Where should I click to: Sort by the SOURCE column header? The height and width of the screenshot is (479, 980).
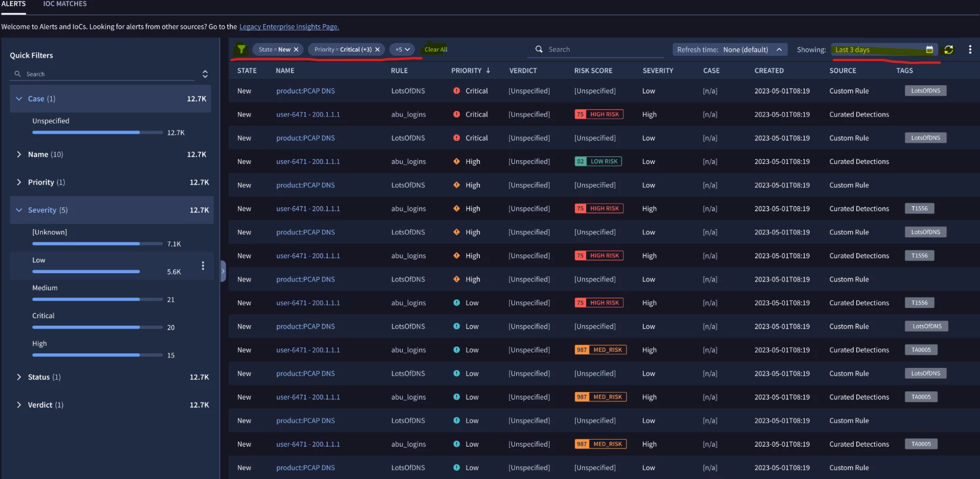pyautogui.click(x=842, y=71)
